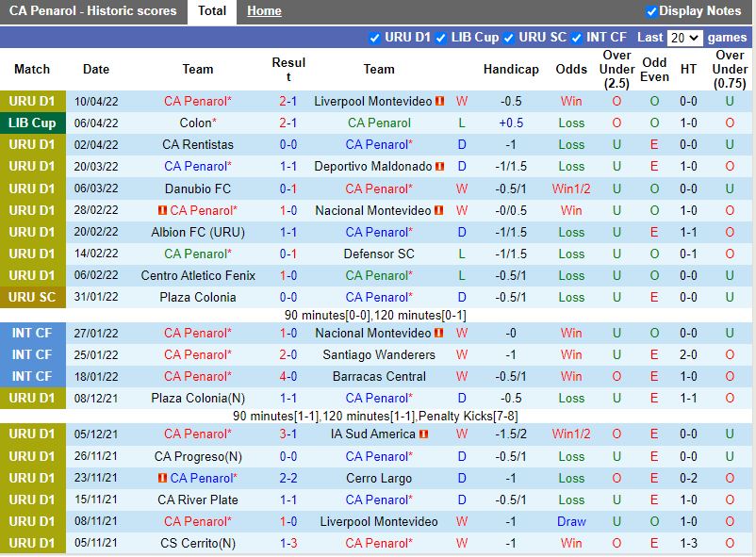Click the Over Under (2.5) column header
This screenshot has width=756, height=557.
[616, 70]
